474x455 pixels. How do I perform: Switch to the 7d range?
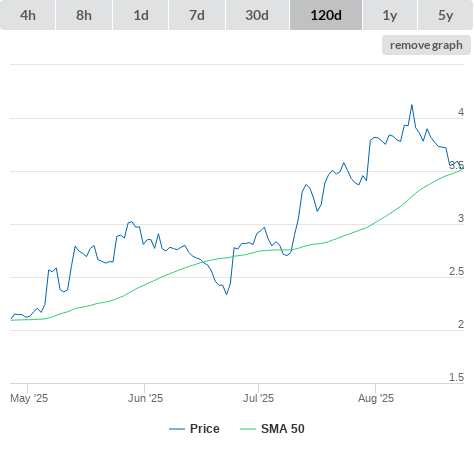coord(197,15)
